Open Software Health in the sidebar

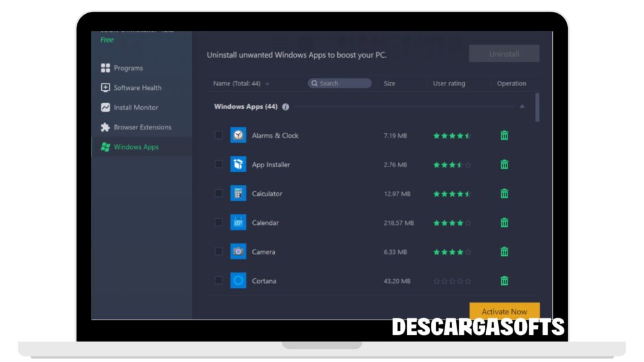(137, 88)
